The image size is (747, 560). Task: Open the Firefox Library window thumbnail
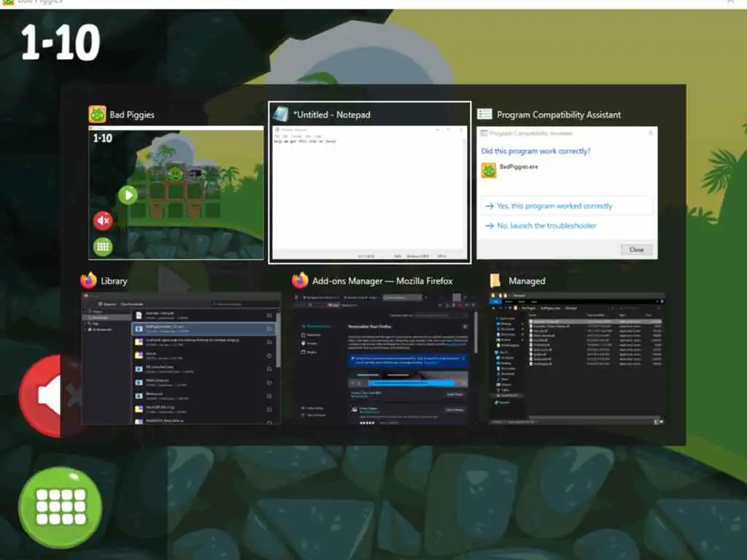181,359
